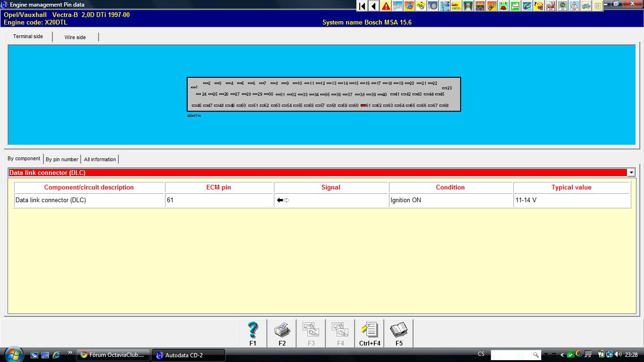Expand the Data link connector dropdown arrow
This screenshot has width=644, height=362.
[x=631, y=173]
